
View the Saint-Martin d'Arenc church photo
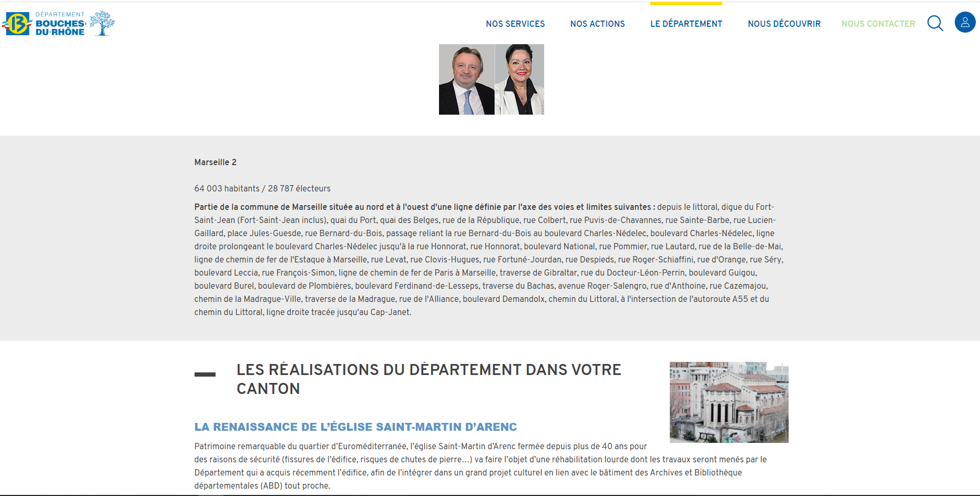tap(729, 402)
